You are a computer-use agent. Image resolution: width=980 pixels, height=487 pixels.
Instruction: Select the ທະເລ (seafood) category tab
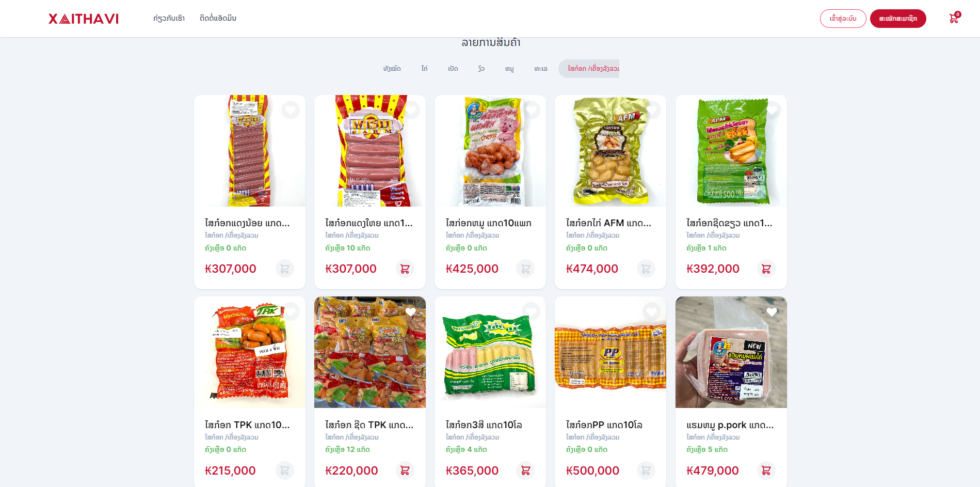[x=541, y=69]
